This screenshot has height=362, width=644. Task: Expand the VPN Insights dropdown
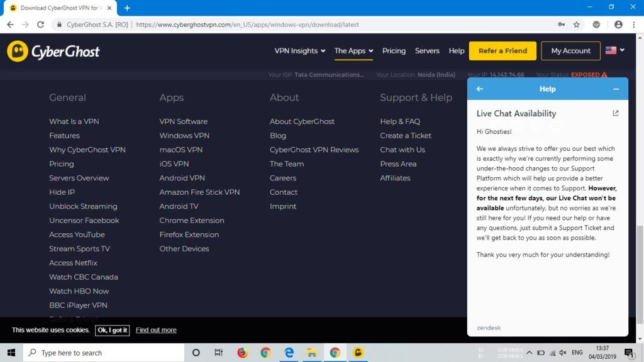pos(300,51)
